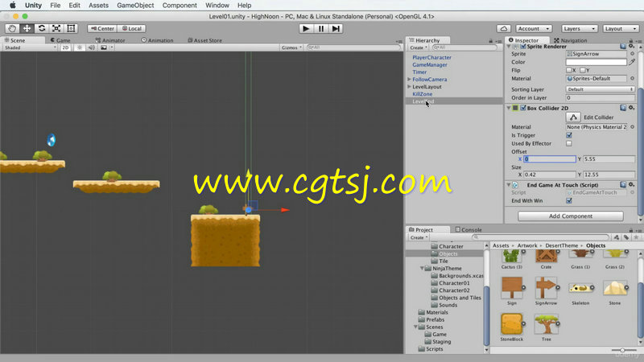Toggle Flip X checkbox

[x=569, y=70]
